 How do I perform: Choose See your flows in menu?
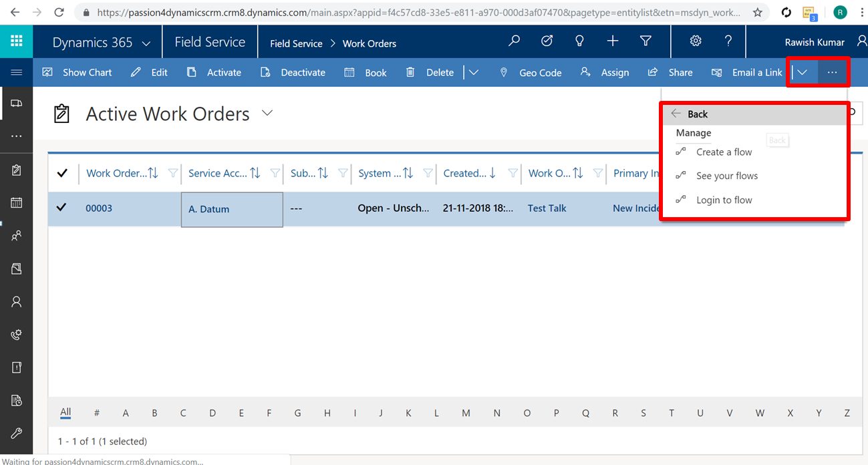point(726,176)
